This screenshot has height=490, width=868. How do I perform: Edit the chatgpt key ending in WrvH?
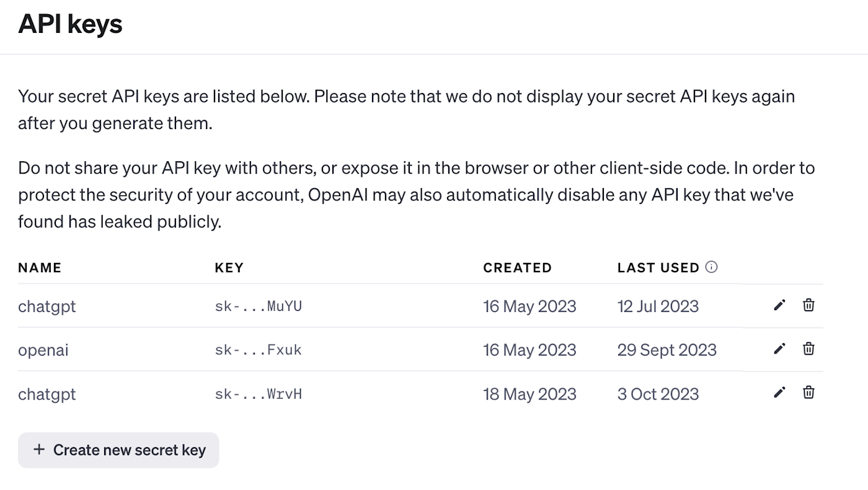click(779, 392)
